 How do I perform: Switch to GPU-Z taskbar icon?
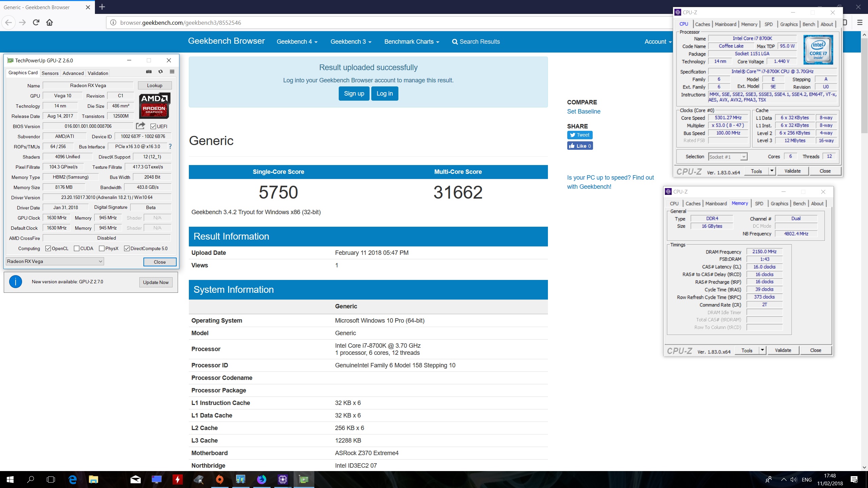303,479
